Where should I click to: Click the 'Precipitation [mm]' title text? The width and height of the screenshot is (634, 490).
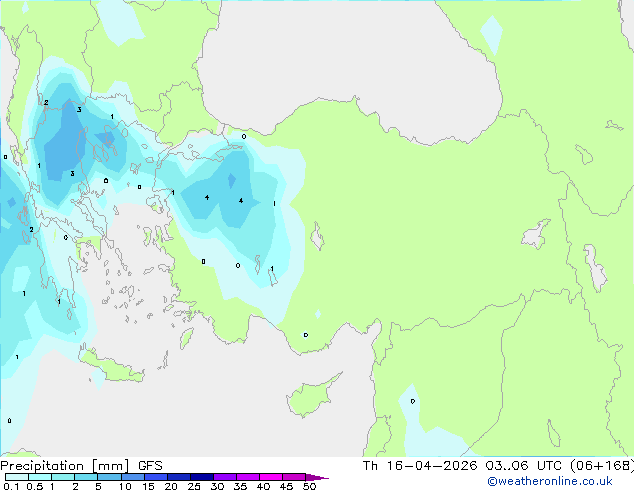click(x=65, y=466)
